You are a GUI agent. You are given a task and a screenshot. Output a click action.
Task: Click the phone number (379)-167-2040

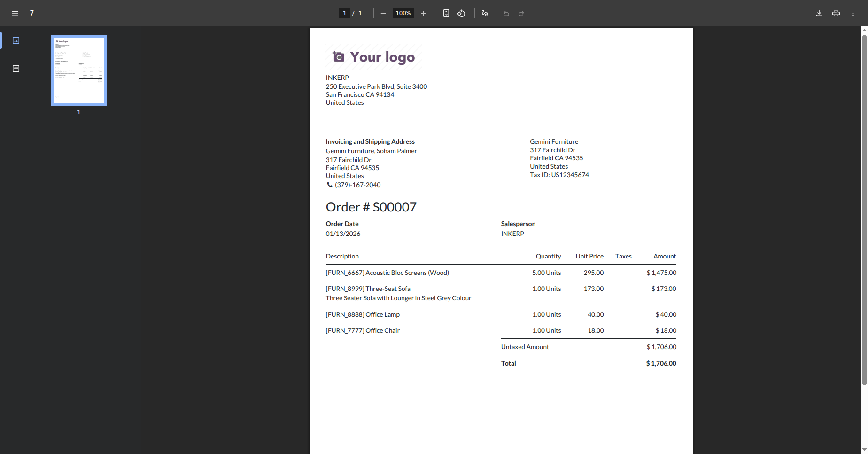point(357,185)
